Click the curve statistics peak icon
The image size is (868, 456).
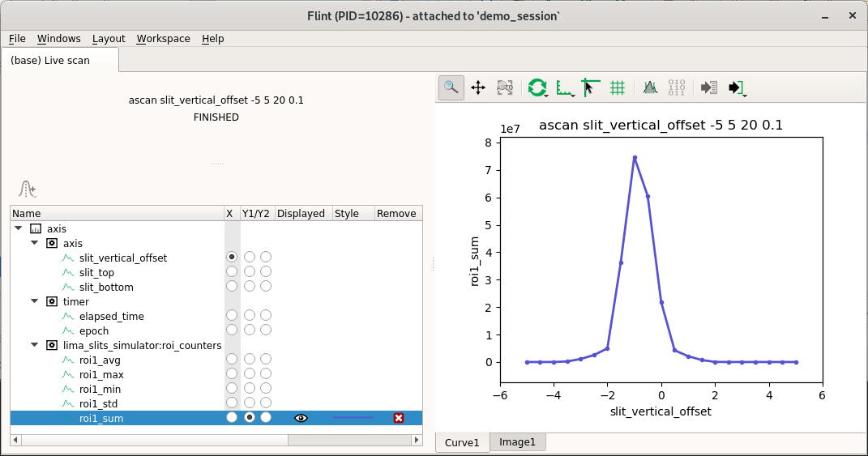[x=651, y=87]
